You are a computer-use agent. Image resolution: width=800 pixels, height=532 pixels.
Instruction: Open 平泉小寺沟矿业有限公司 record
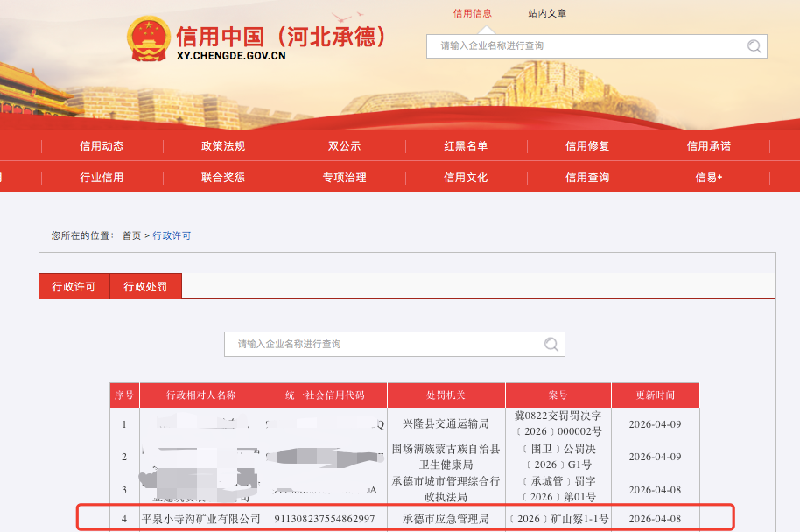(201, 519)
